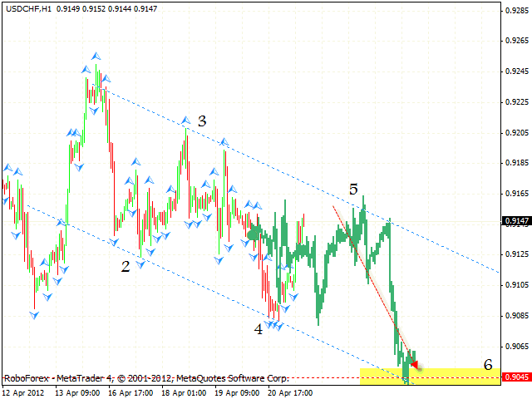Click the 0.9205 price axis label
The image size is (532, 399).
point(515,133)
